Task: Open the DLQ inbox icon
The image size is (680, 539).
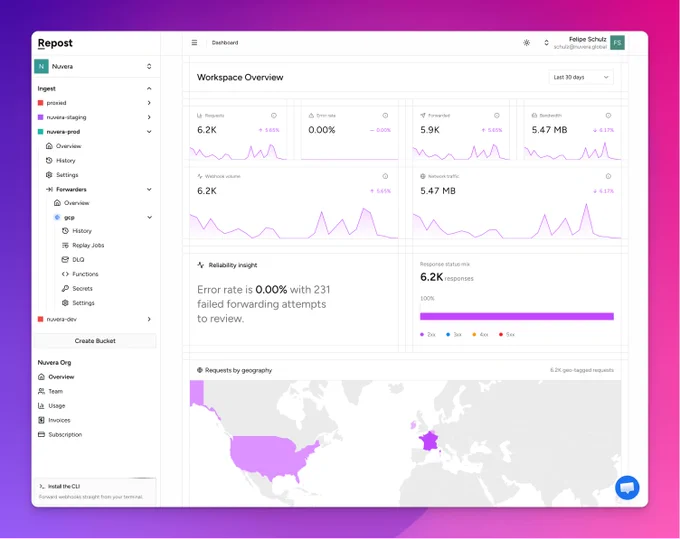Action: [65, 259]
